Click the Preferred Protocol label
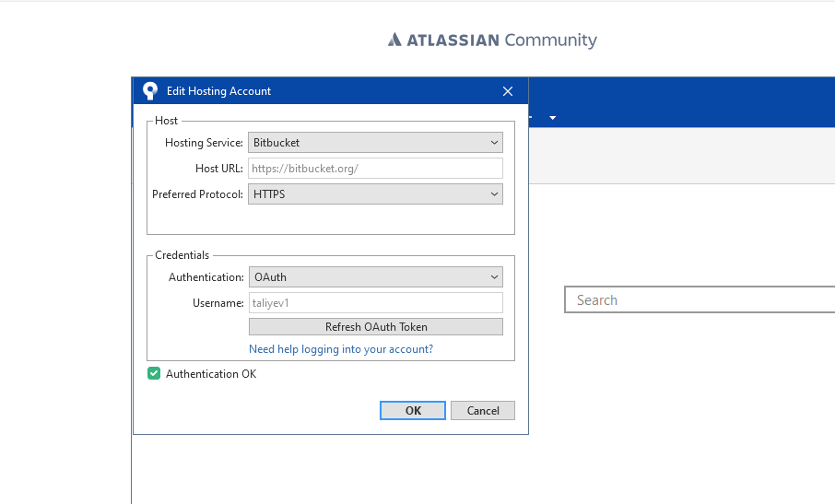Image resolution: width=835 pixels, height=504 pixels. point(197,194)
